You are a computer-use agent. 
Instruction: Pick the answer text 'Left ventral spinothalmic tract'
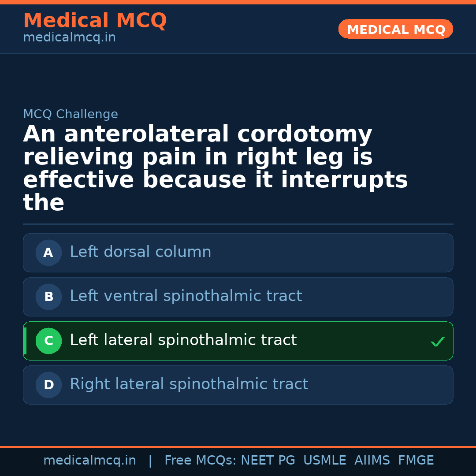[x=186, y=296]
